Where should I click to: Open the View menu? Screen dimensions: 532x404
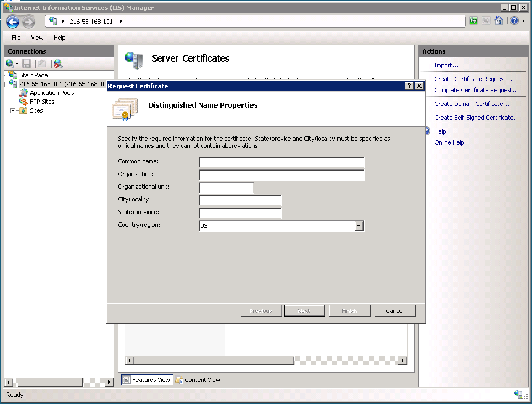coord(37,38)
